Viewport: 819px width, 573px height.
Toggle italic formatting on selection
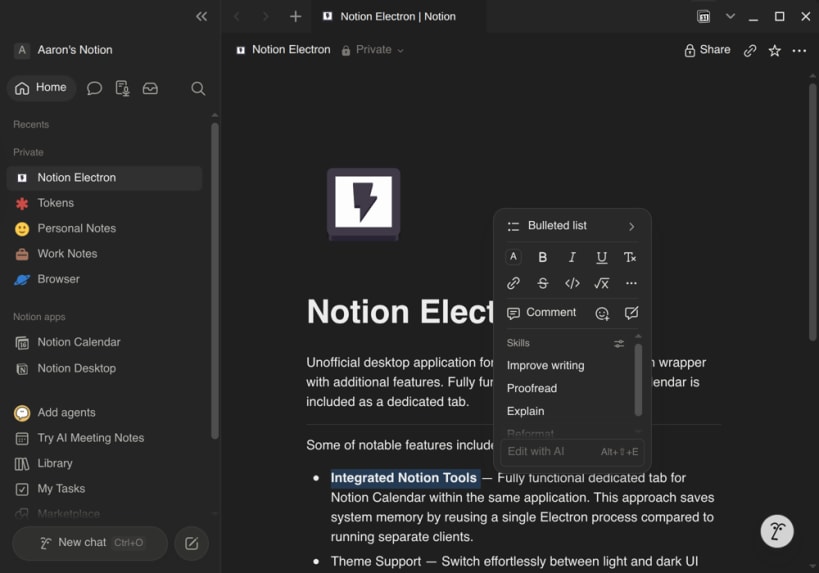point(572,257)
